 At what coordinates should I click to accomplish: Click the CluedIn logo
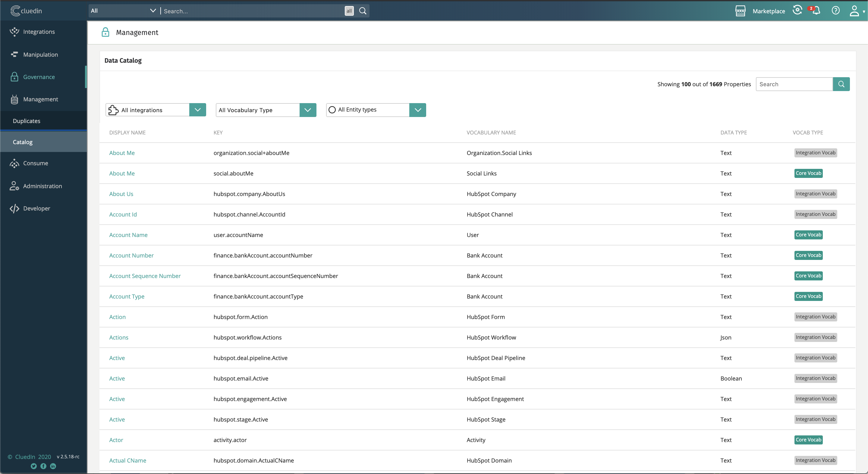(26, 11)
